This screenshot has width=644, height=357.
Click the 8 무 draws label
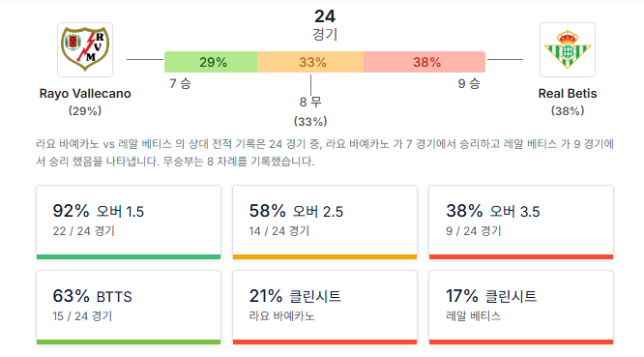(x=310, y=102)
